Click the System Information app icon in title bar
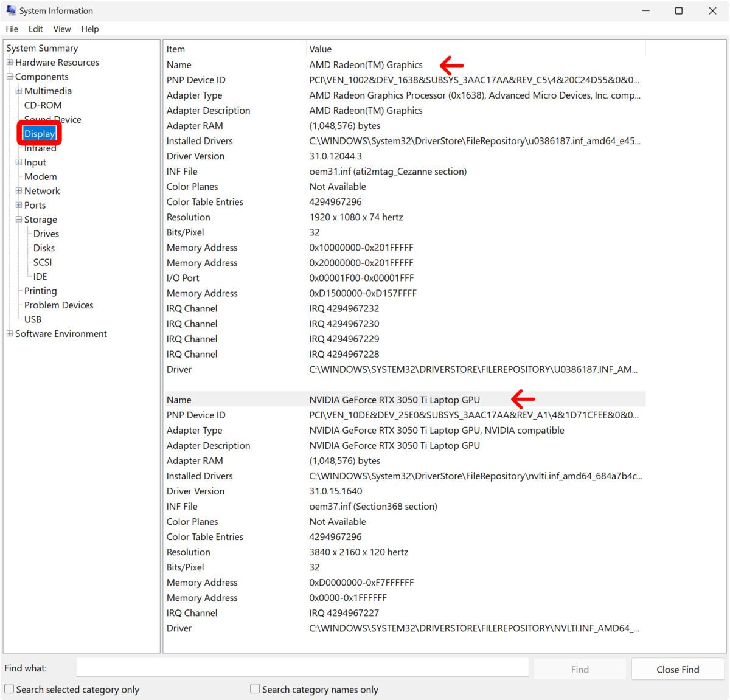This screenshot has width=730, height=700. (x=10, y=10)
